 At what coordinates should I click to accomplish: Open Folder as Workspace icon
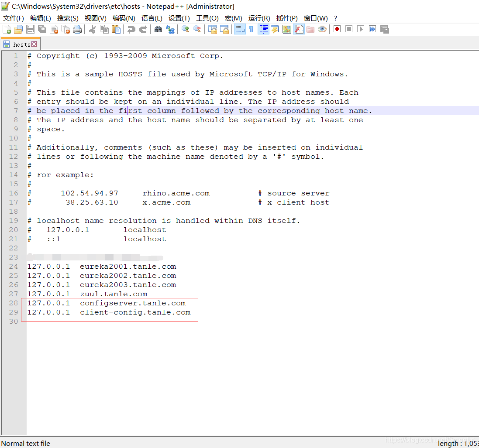coord(310,29)
